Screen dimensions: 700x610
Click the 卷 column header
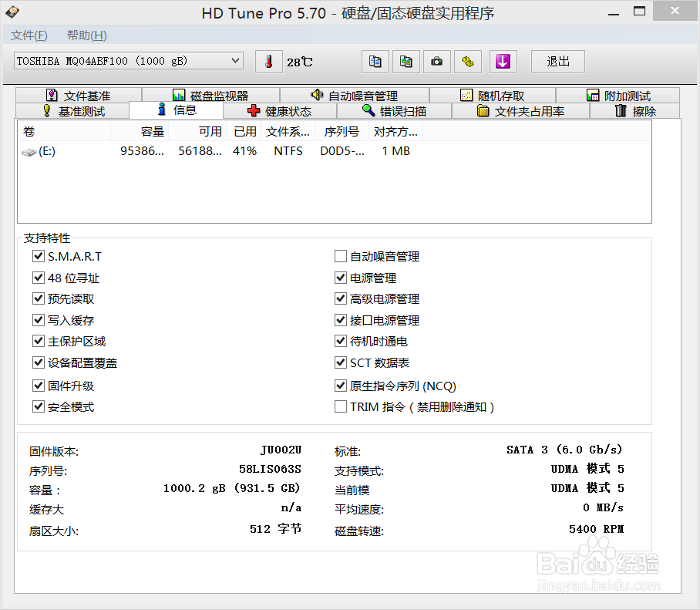[x=64, y=131]
